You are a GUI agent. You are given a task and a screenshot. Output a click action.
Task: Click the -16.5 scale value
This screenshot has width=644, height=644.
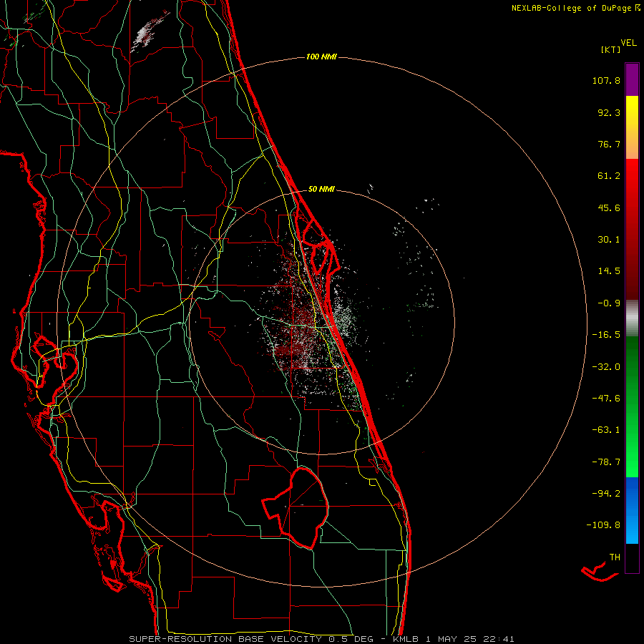coord(606,335)
